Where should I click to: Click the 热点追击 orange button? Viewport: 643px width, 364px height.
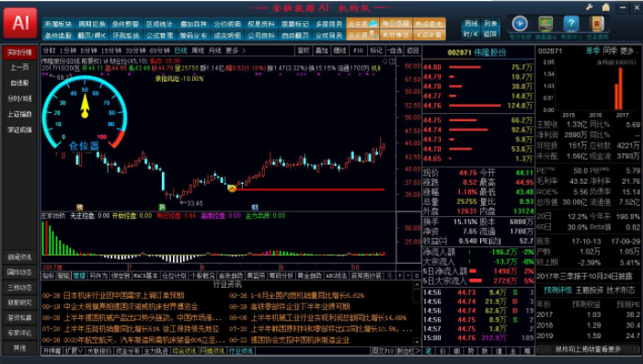[430, 23]
